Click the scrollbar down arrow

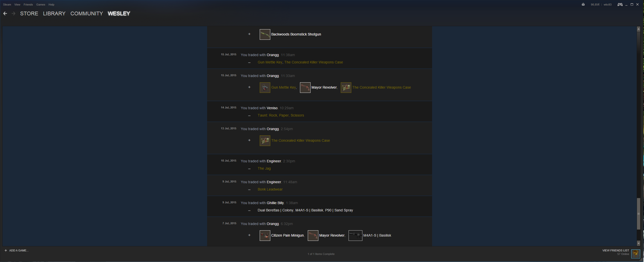click(638, 244)
